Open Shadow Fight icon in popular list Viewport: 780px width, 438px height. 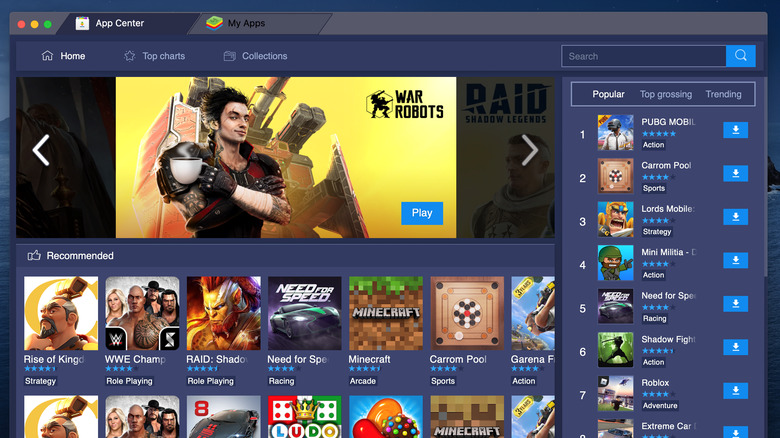[x=615, y=349]
